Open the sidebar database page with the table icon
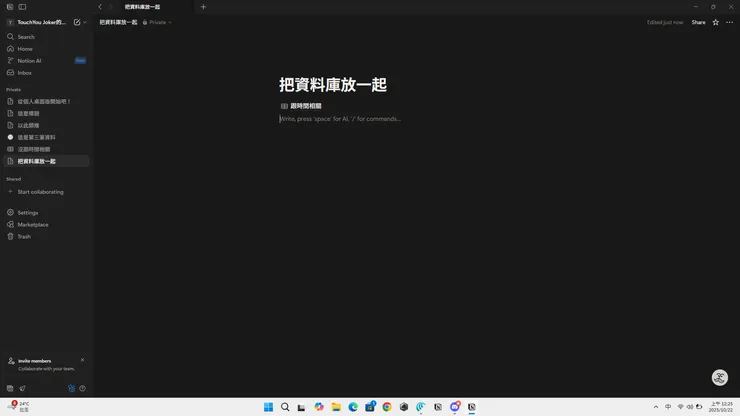The height and width of the screenshot is (416, 740). click(x=46, y=149)
